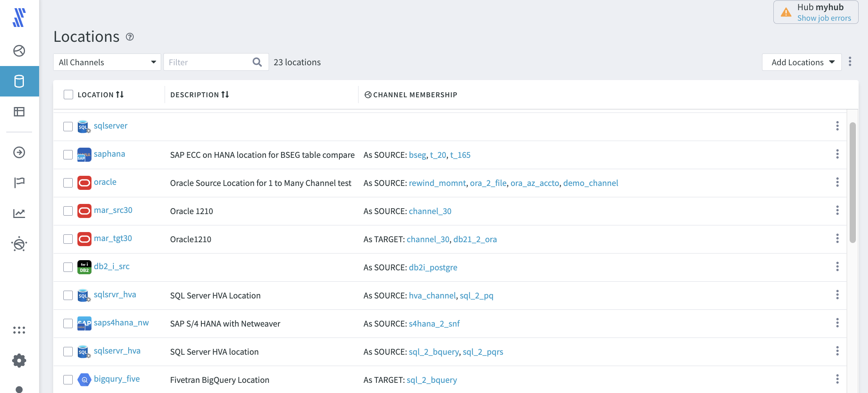Open the sql_2_pqrs channel link

483,352
